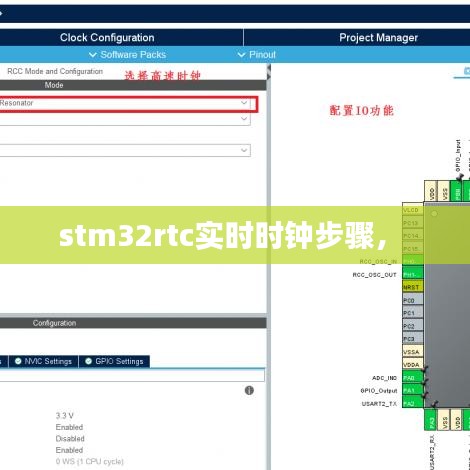Screen dimensions: 470x470
Task: Select the VSS pin on the chip's top edge
Action: (x=443, y=191)
